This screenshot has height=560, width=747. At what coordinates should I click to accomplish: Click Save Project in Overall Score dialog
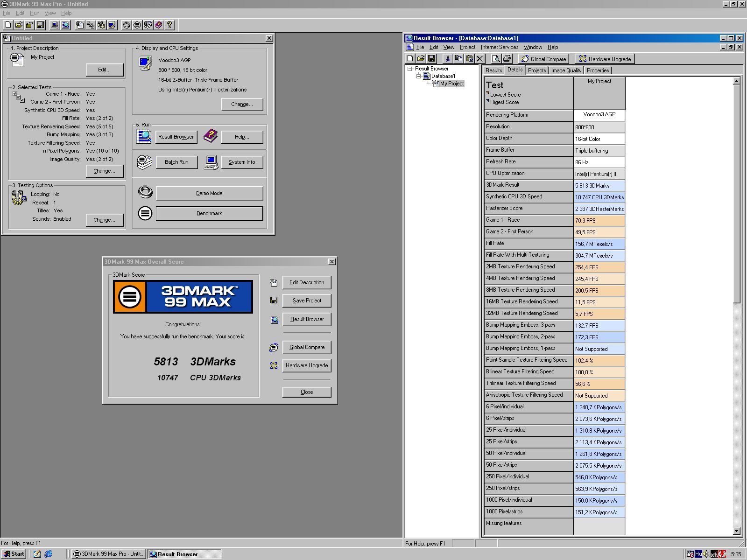pyautogui.click(x=307, y=301)
